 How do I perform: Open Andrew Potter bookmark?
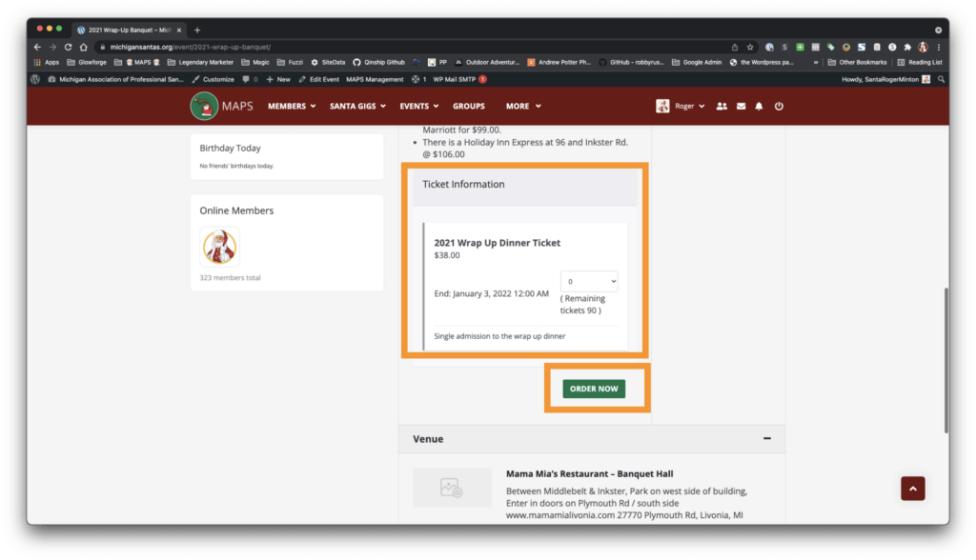(x=559, y=62)
